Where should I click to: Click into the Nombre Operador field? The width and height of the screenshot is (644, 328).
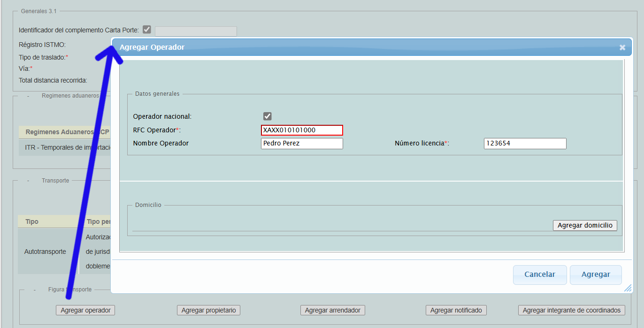pos(302,144)
